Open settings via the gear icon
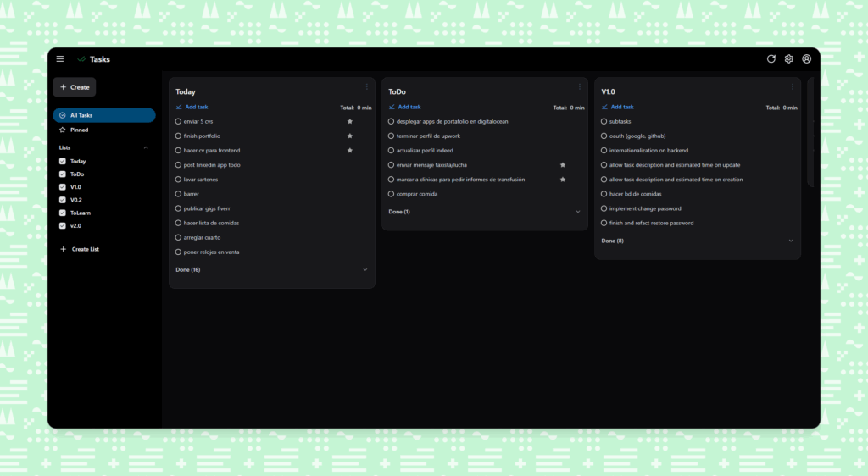This screenshot has width=868, height=476. coord(788,59)
